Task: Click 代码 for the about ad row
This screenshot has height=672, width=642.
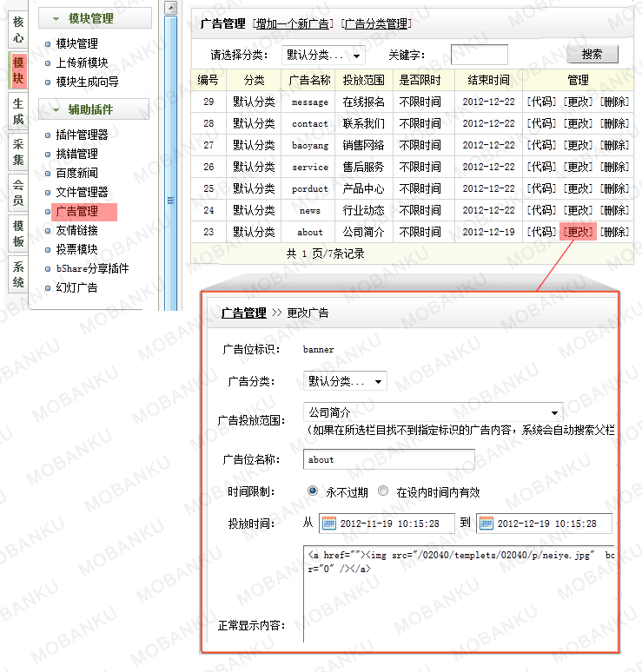Action: click(x=541, y=232)
